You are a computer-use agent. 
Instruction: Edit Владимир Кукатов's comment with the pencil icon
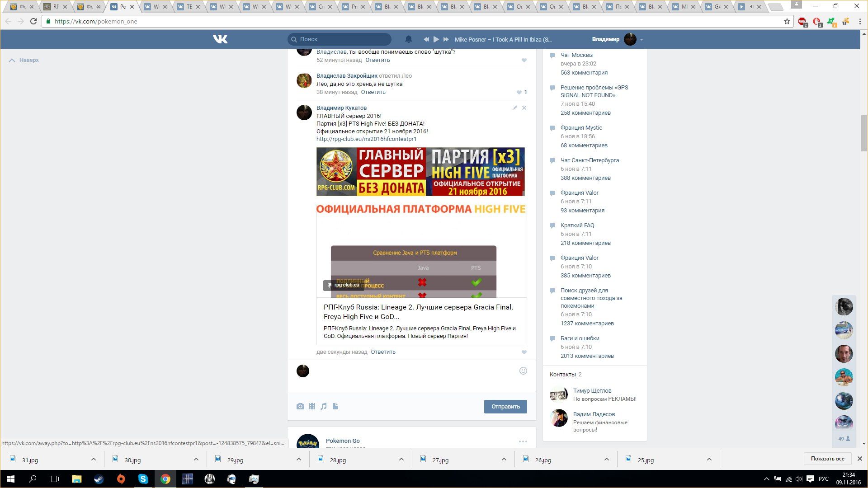[x=514, y=108]
